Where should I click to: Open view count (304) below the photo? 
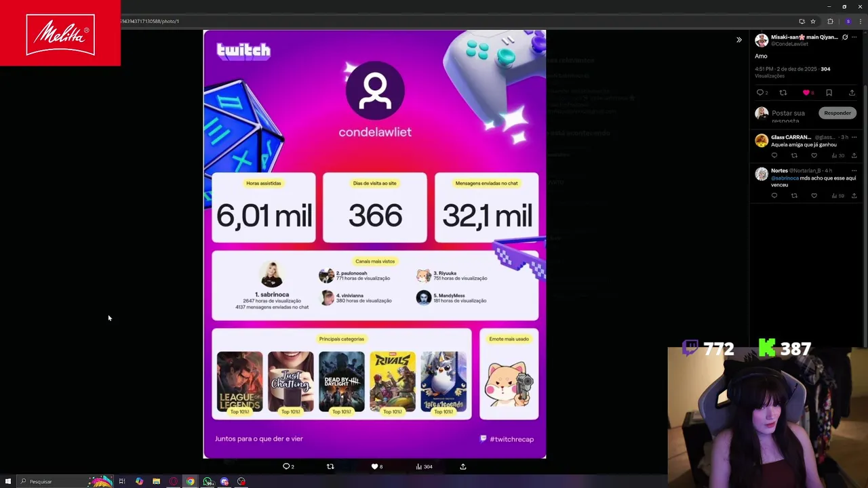(x=424, y=466)
